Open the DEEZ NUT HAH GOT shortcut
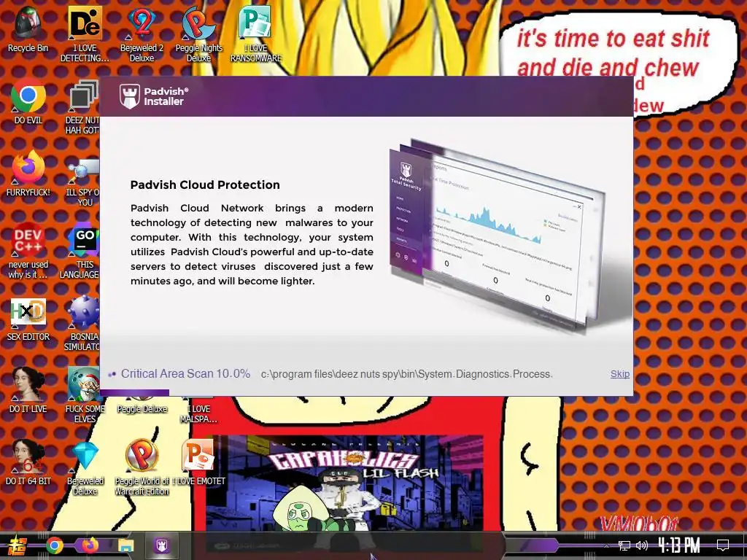 83,106
